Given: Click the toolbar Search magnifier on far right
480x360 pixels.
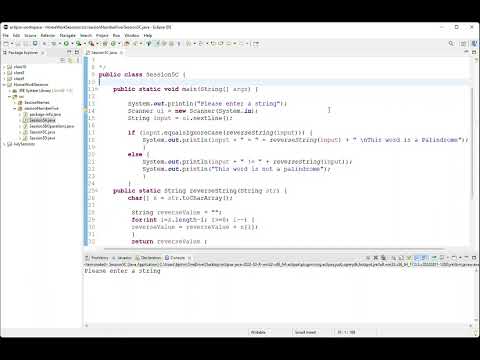Looking at the screenshot, I should (x=451, y=44).
